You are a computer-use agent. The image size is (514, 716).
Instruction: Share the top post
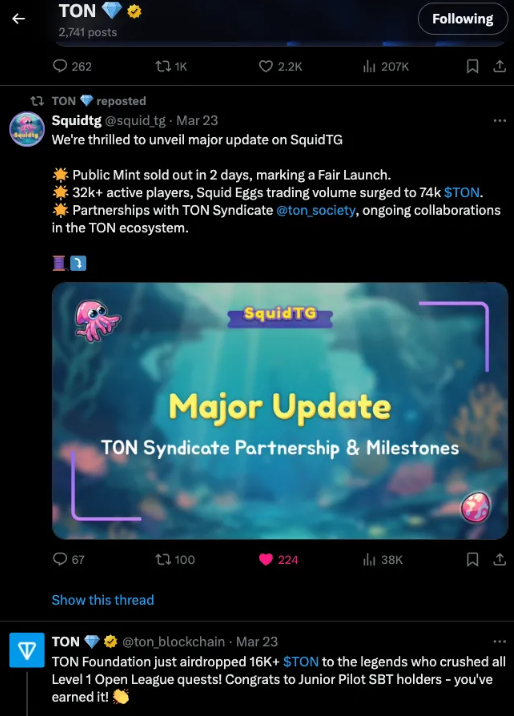tap(500, 67)
